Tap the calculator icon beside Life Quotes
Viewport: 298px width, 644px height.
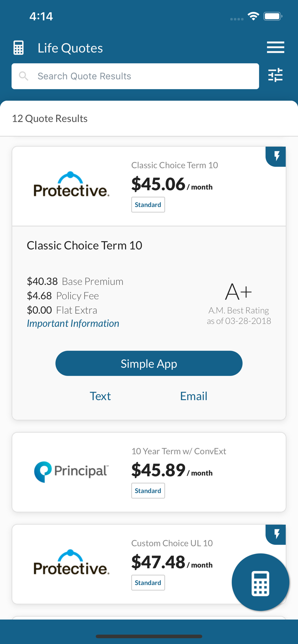pos(18,48)
